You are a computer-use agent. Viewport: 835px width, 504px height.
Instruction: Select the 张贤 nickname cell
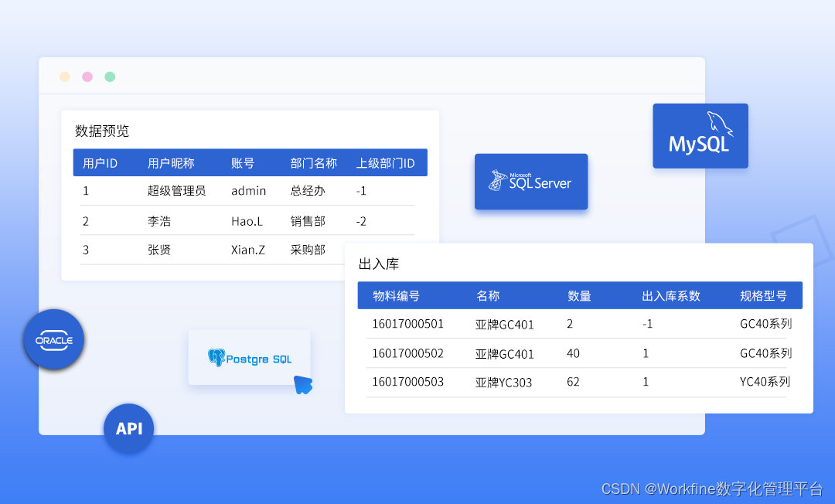pyautogui.click(x=159, y=250)
